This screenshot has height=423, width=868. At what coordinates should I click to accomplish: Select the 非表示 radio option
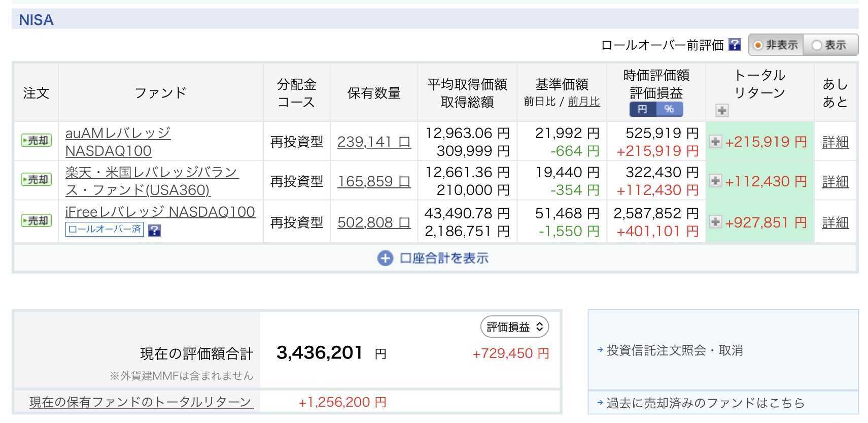point(776,45)
